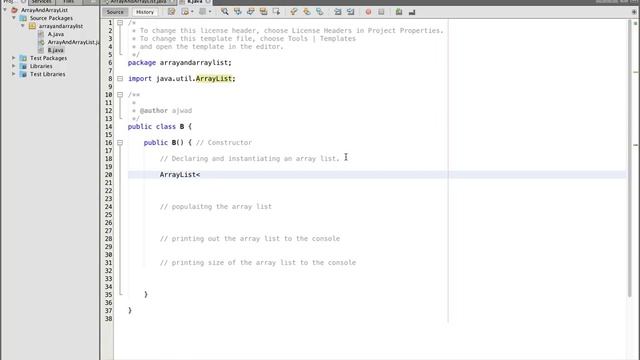
Task: Click the Find Selection magnifier icon
Action: point(224,12)
